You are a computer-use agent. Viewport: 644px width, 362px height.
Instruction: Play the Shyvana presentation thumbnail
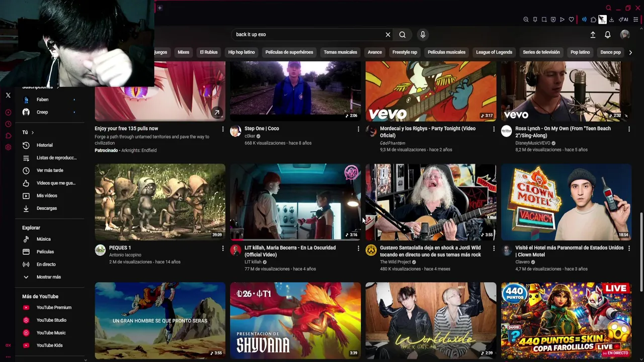click(x=295, y=320)
